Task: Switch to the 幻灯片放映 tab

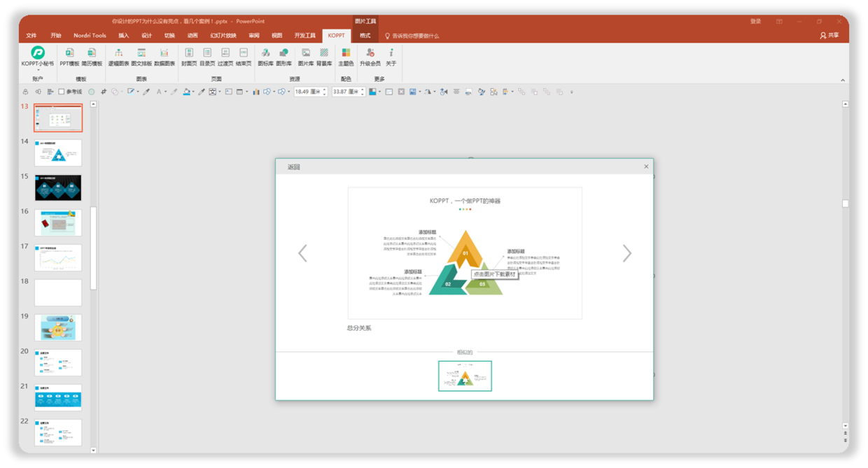Action: click(223, 36)
